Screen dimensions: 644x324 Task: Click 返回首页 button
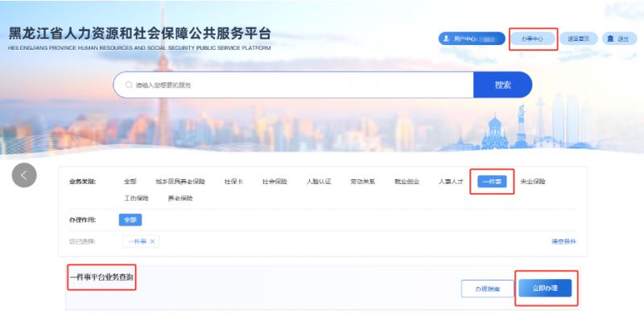click(578, 39)
